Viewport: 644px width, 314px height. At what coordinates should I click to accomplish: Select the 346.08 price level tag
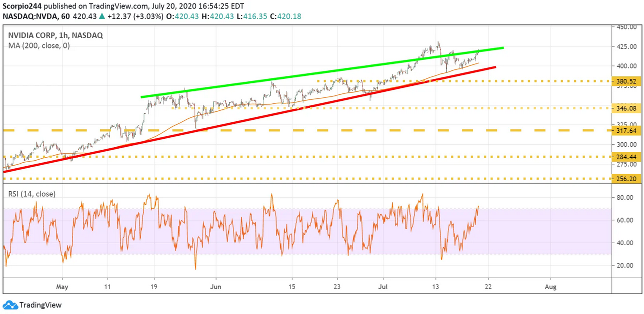click(x=625, y=108)
